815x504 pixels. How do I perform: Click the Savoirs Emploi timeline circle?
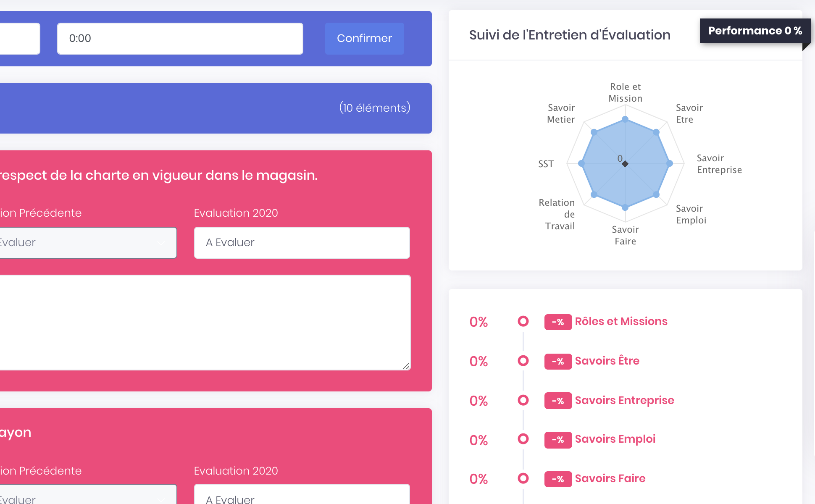click(523, 439)
